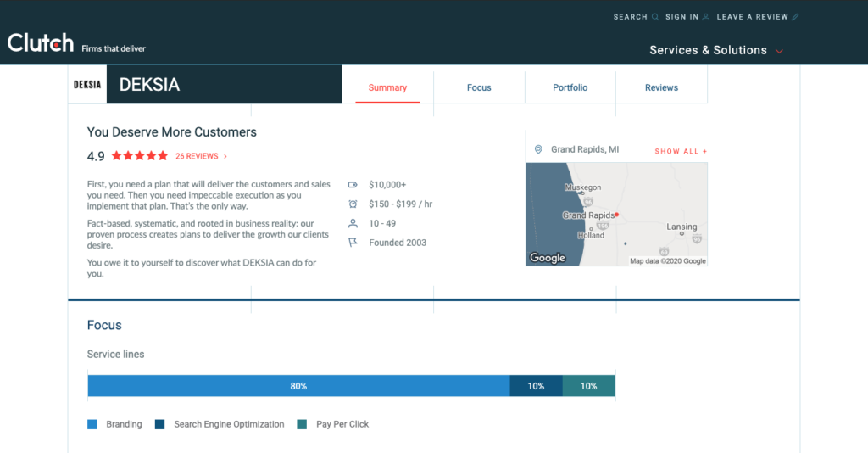Click the price tag icon beside $10,000+
Screen dimensions: 868x453
tap(353, 184)
